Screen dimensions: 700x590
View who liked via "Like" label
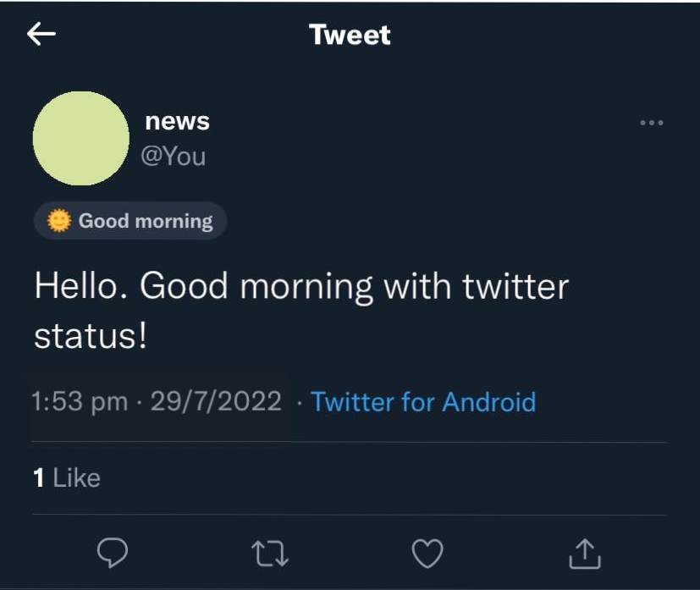(x=76, y=477)
